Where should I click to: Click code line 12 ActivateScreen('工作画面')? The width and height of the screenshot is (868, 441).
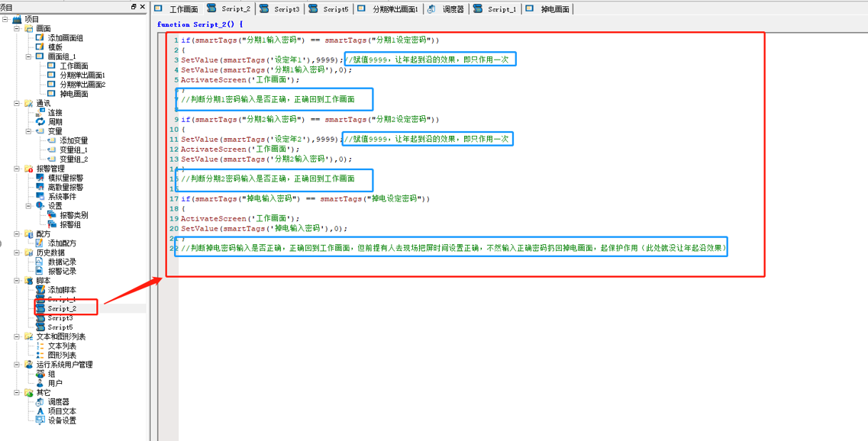click(x=240, y=150)
